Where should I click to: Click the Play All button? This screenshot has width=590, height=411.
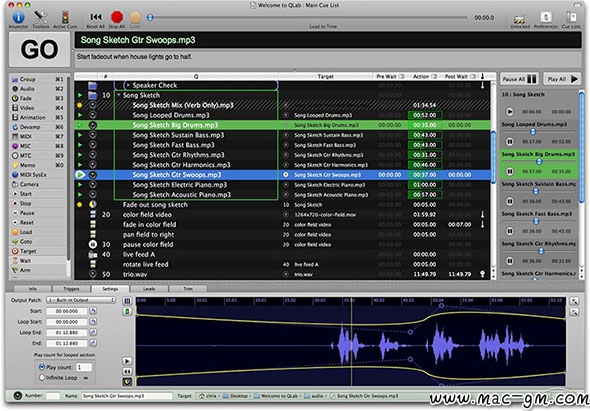pos(562,79)
